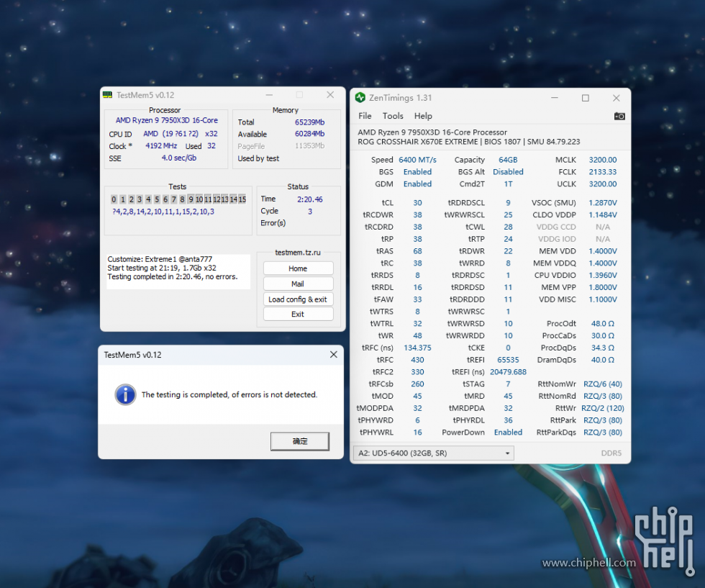The image size is (705, 588).
Task: Click the DramDqDs 40.0 Ω value
Action: coord(603,360)
